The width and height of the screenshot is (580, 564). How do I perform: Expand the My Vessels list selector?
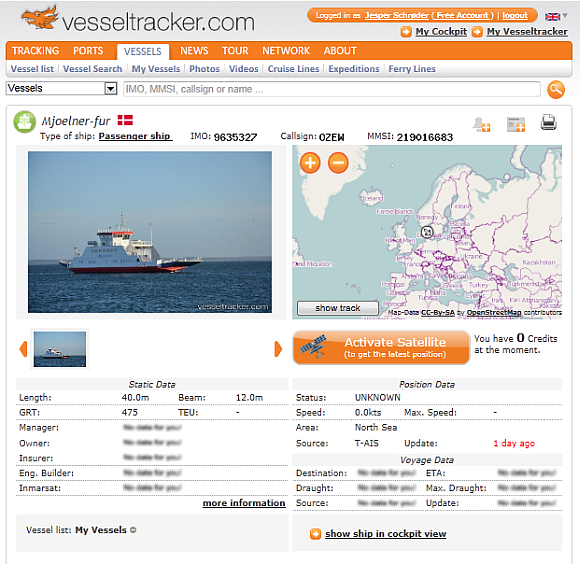133,530
